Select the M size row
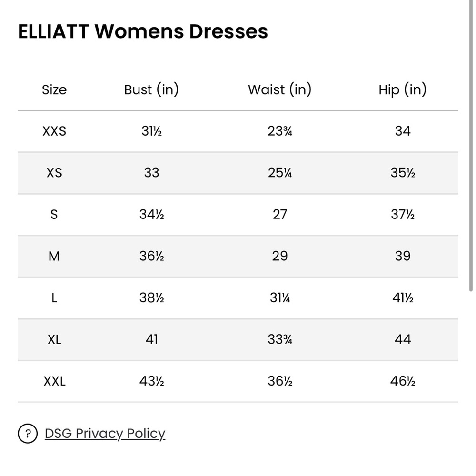Screen dimensions: 476x476 pyautogui.click(x=54, y=256)
